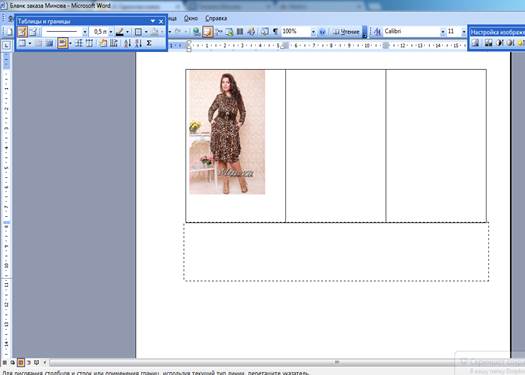
Task: Click the 100% zoom field
Action: (296, 32)
